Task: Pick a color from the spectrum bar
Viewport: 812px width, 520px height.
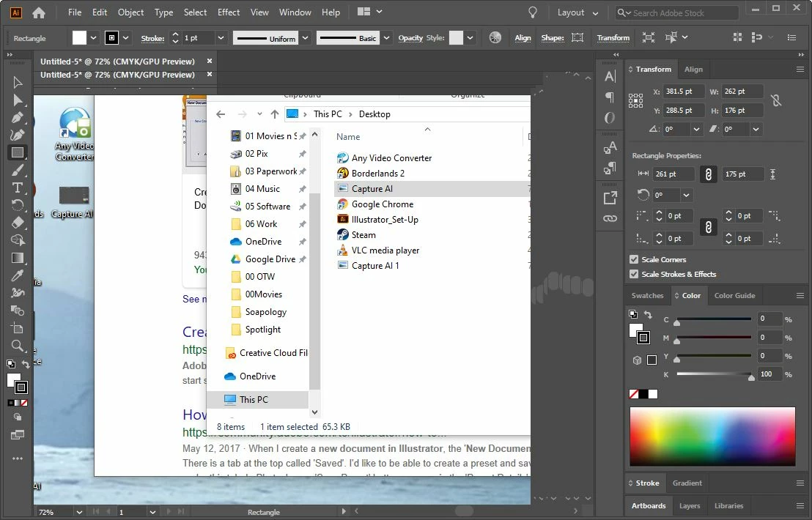Action: click(712, 437)
